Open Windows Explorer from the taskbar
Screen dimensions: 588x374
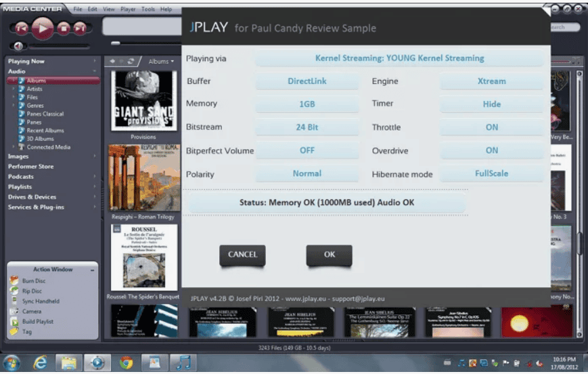(x=69, y=363)
